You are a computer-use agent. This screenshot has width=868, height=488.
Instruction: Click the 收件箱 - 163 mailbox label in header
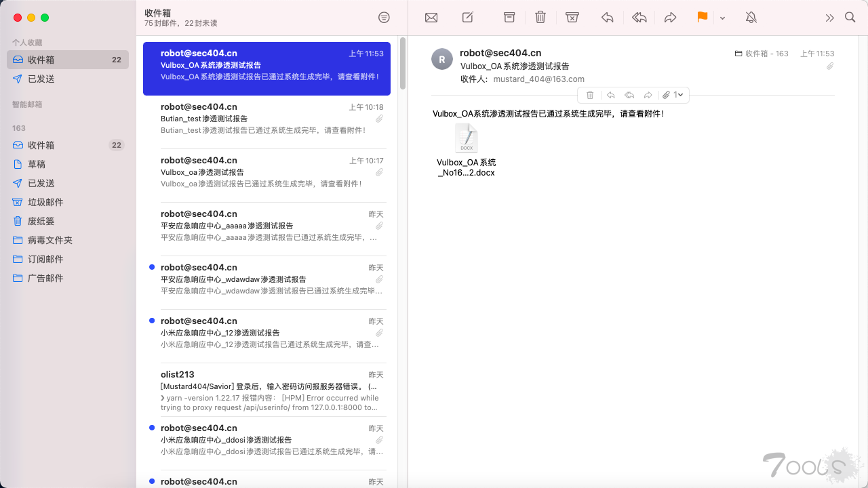click(x=762, y=54)
